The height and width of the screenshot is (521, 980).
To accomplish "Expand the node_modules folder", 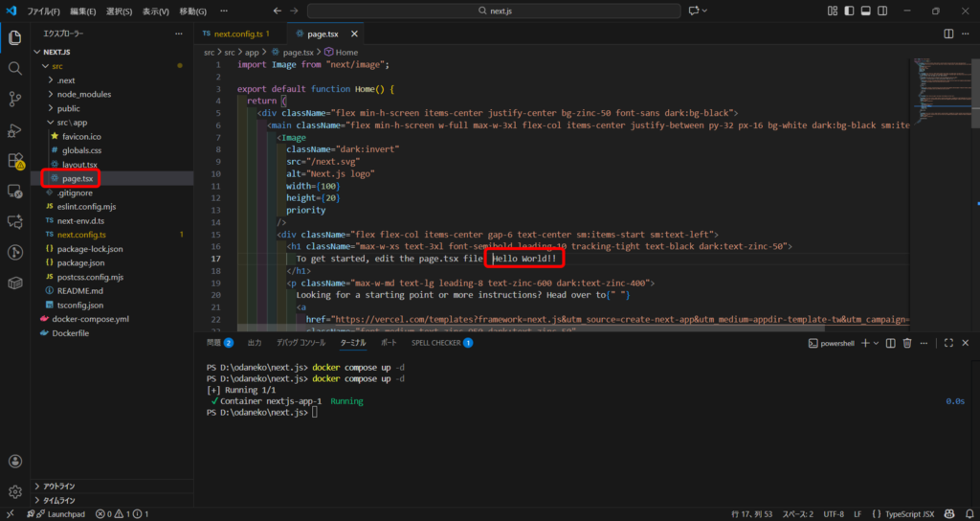I will [x=84, y=94].
